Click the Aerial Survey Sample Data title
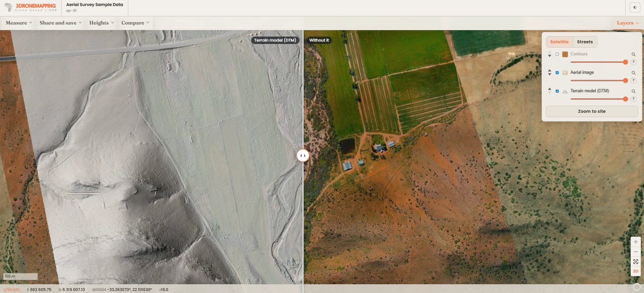 point(95,5)
